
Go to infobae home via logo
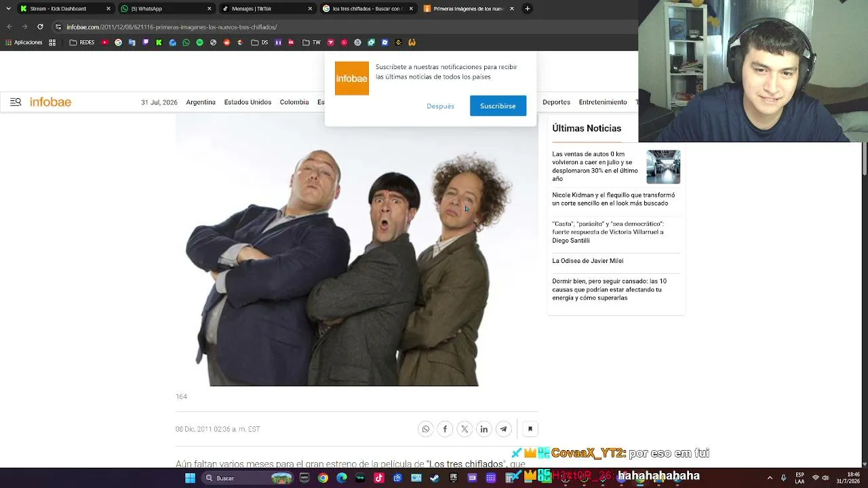point(50,102)
